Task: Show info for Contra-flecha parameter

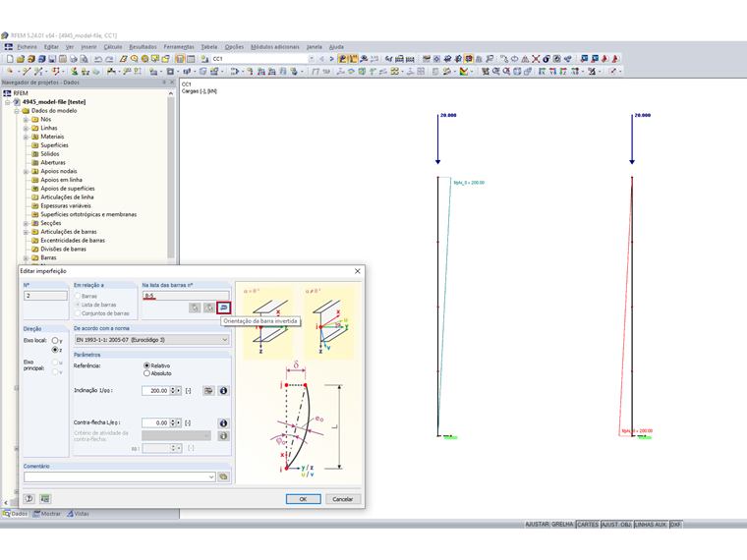Action: 223,423
